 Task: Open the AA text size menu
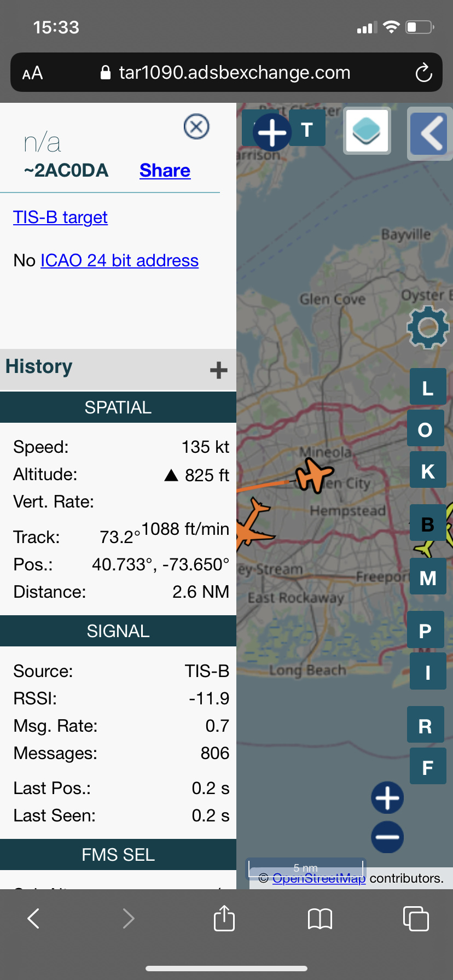pos(32,73)
